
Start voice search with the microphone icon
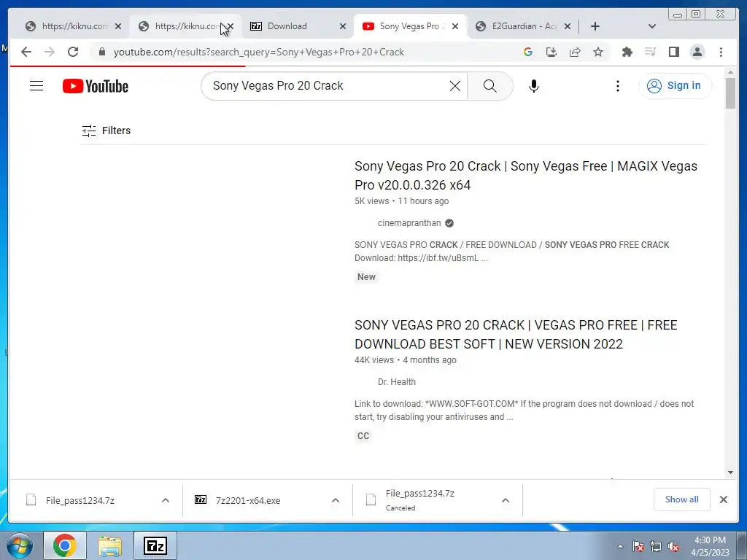coord(533,86)
